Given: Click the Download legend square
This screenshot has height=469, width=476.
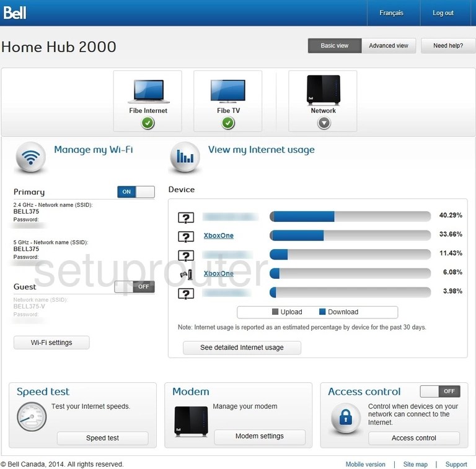Looking at the screenshot, I should click(322, 312).
